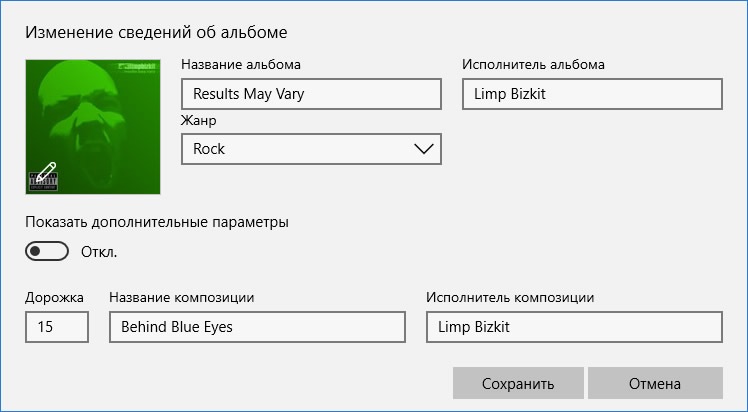Toggle the Показать дополнительные параметры switch
The width and height of the screenshot is (748, 412).
click(x=47, y=251)
